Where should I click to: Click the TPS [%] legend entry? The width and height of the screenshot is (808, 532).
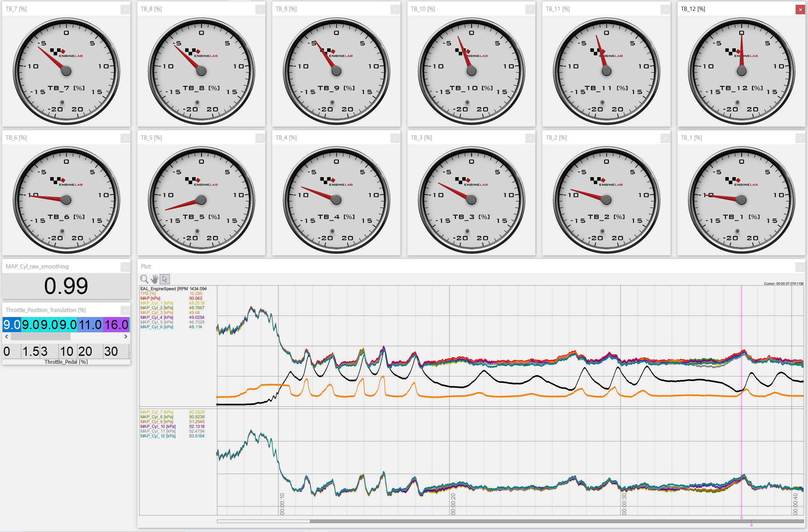coord(148,294)
